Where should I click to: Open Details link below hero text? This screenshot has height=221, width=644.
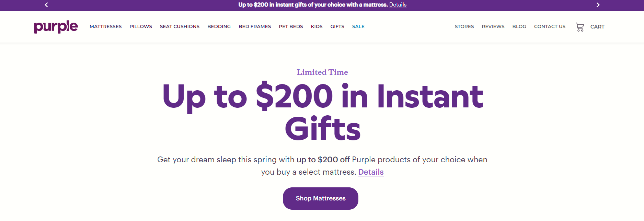371,172
